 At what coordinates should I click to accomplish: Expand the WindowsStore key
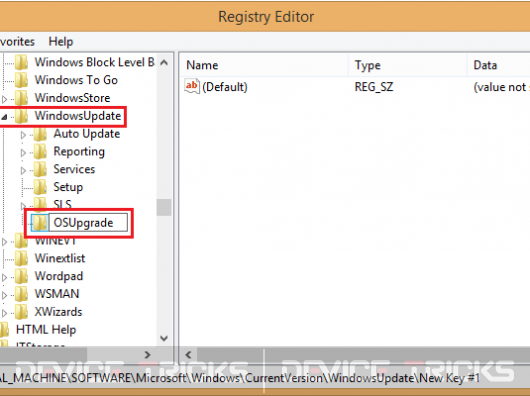tap(5, 99)
